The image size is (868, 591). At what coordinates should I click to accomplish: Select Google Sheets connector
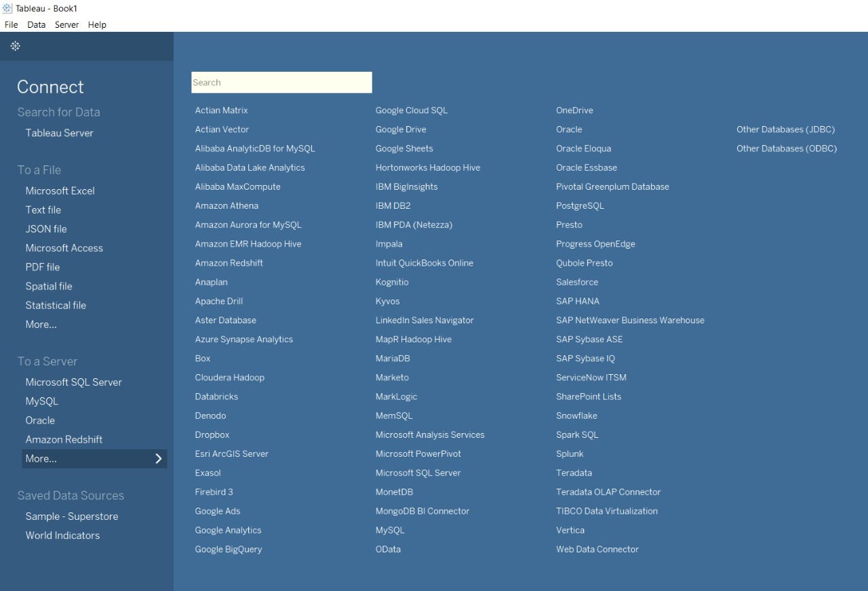[404, 148]
